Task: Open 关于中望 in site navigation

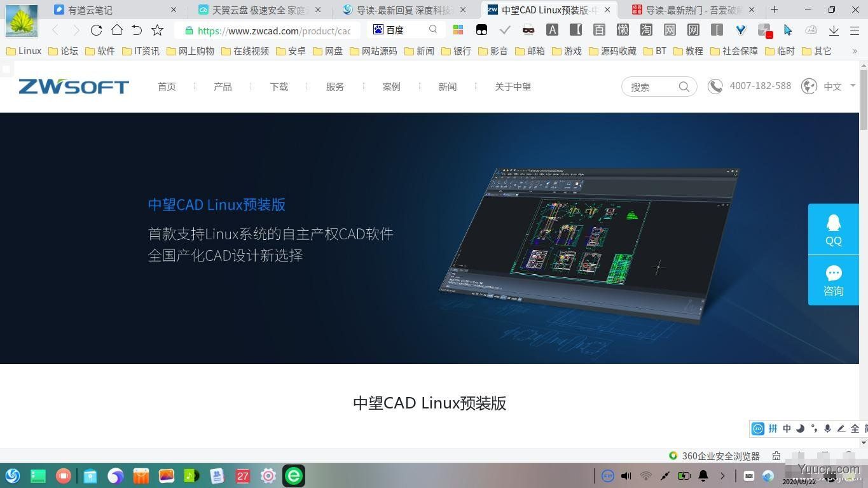Action: [x=513, y=87]
